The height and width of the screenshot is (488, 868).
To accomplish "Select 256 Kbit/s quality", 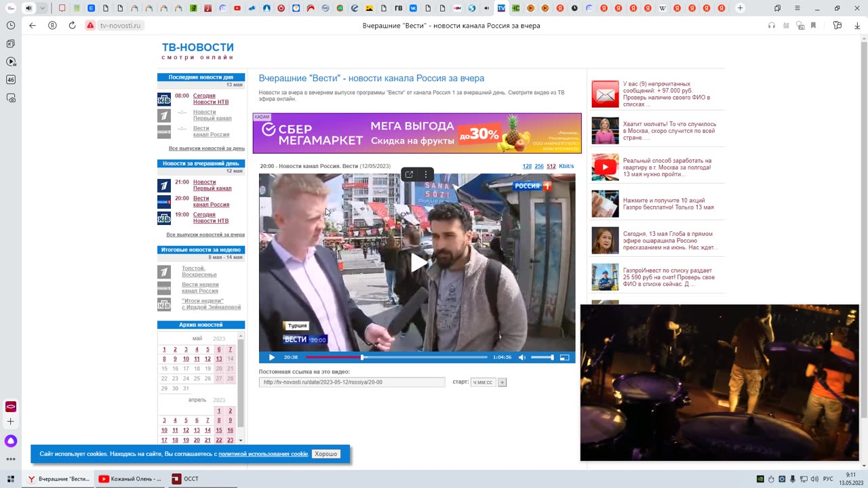I will (x=539, y=166).
